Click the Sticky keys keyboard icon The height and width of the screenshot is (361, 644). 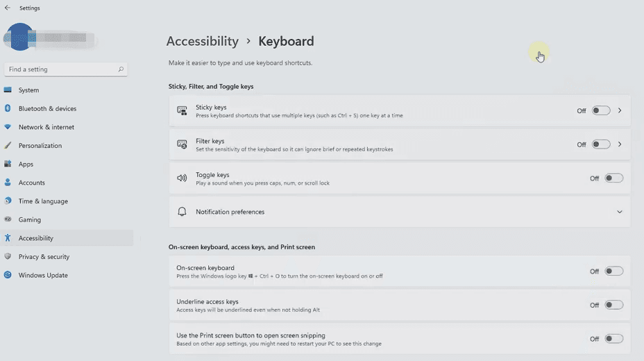(x=182, y=110)
